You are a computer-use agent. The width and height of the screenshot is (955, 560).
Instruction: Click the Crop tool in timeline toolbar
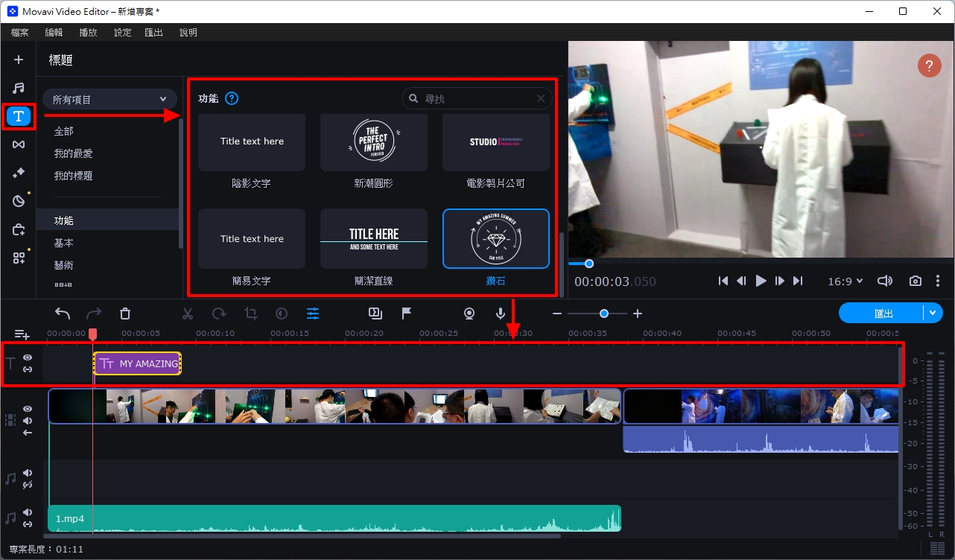251,314
